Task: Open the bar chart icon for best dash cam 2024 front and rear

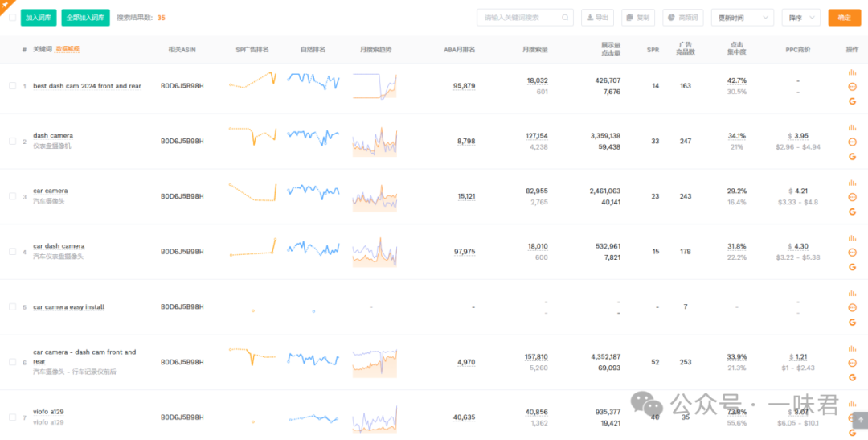Action: pos(852,72)
